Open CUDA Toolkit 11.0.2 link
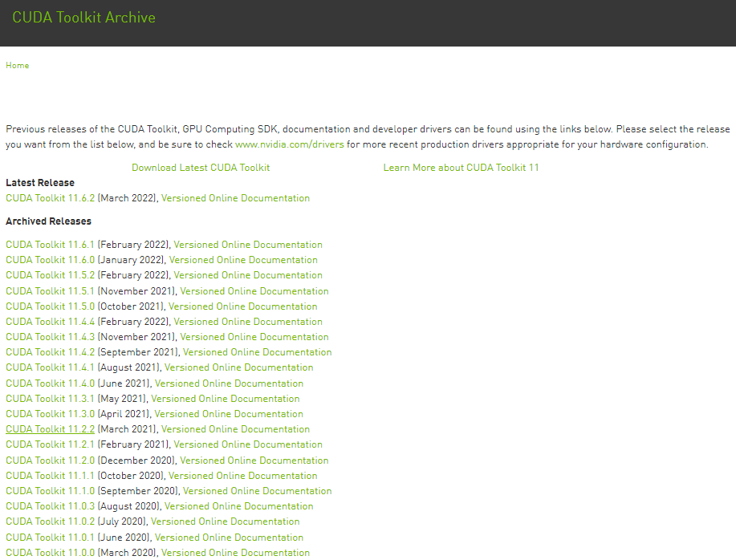 tap(51, 521)
